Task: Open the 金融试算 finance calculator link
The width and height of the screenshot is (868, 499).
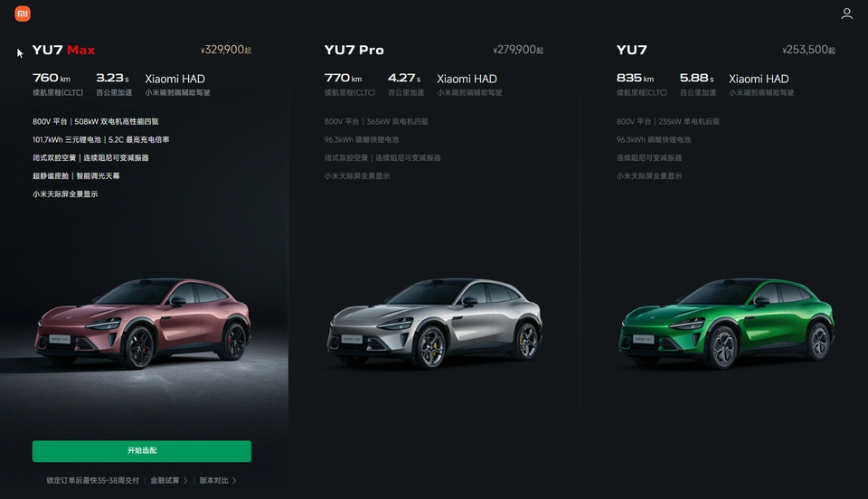Action: [165, 480]
